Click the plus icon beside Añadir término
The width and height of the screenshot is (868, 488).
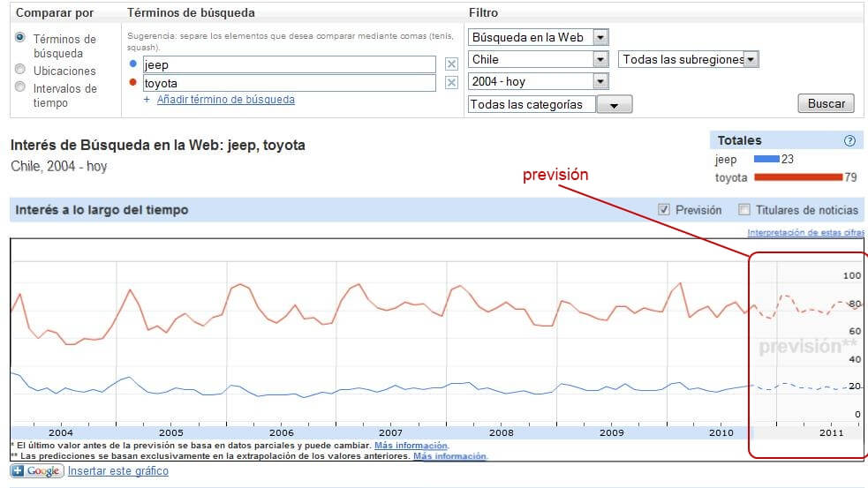(147, 101)
